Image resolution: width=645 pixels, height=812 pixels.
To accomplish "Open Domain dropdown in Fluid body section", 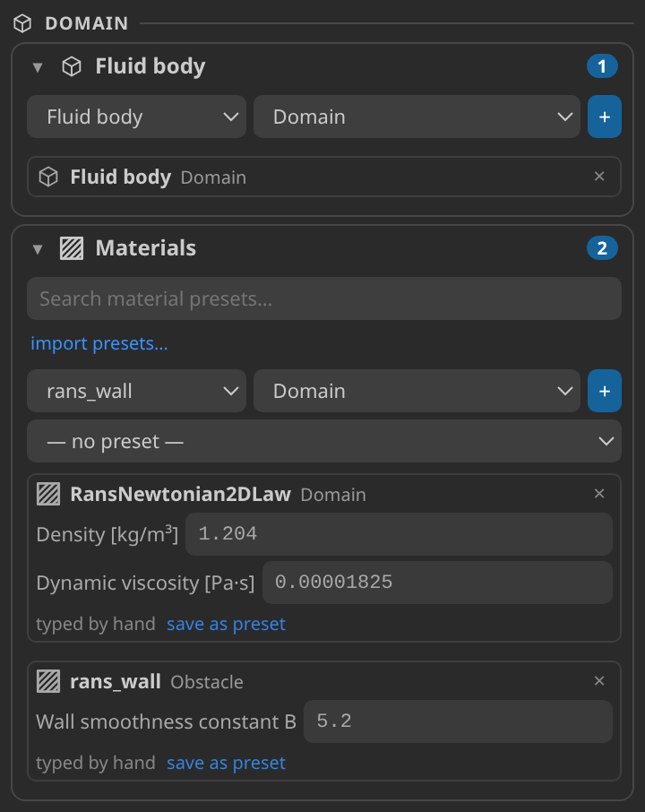I will [x=417, y=117].
